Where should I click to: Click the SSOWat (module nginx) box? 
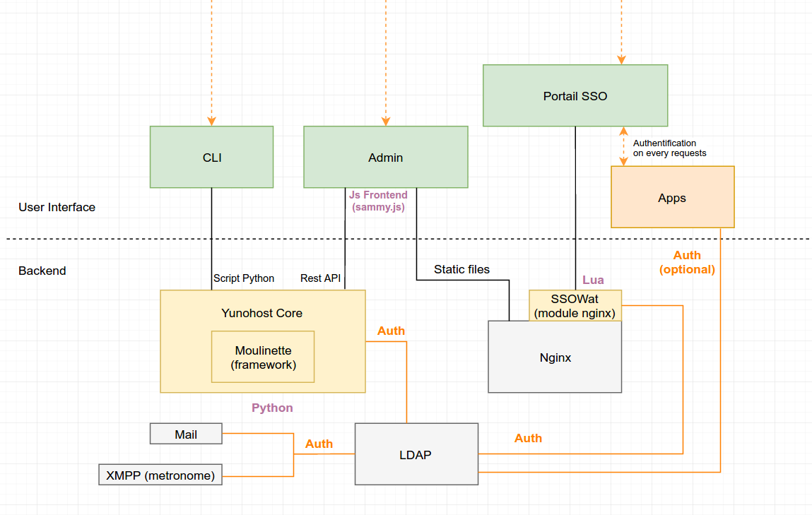point(575,305)
